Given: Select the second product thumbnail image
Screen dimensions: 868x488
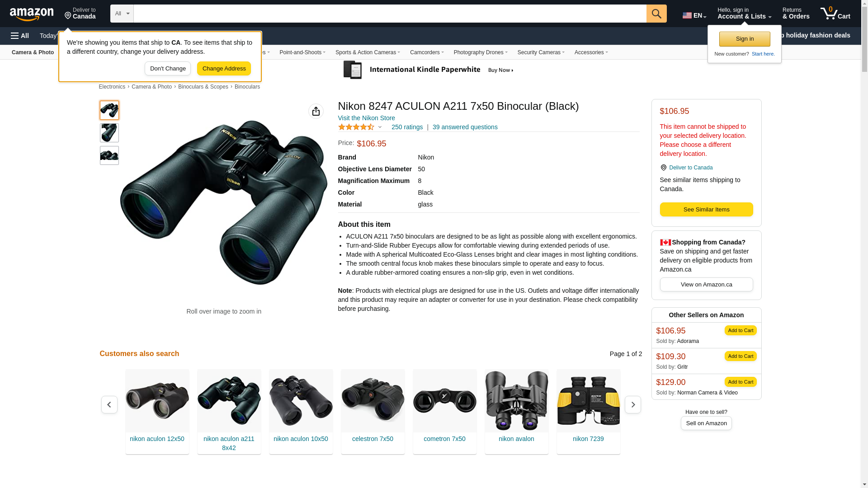Looking at the screenshot, I should (x=109, y=133).
